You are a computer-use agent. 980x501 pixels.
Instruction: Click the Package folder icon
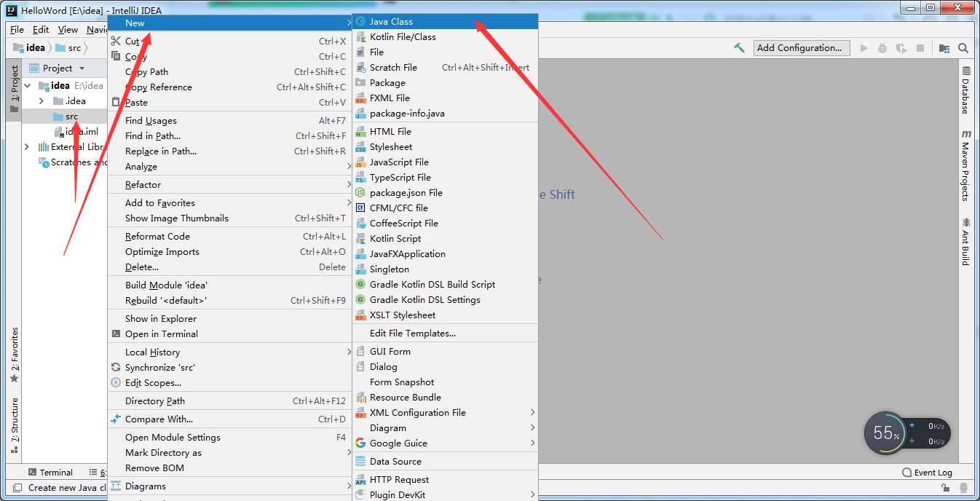coord(360,82)
